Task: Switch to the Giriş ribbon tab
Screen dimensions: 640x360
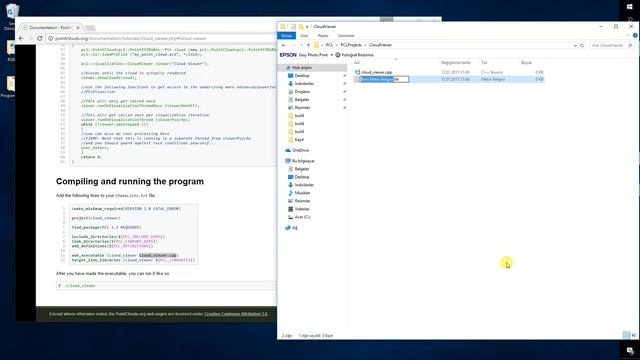Action: coord(304,36)
